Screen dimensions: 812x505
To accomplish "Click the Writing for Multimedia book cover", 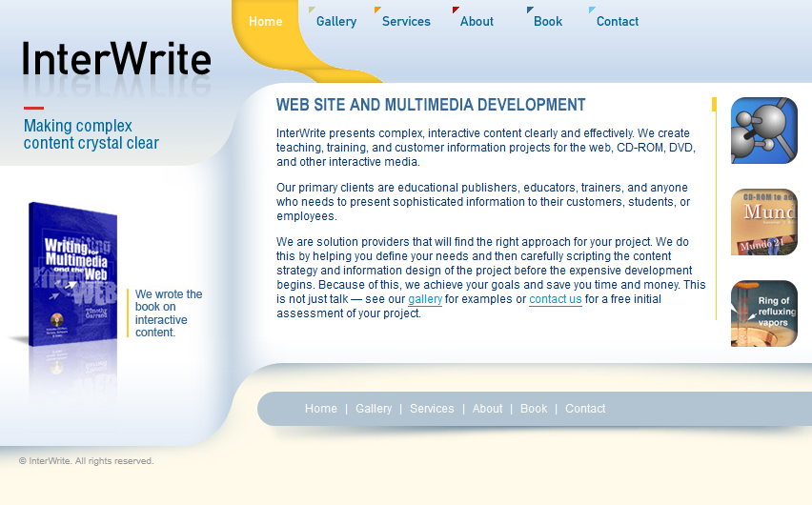I will tap(74, 274).
